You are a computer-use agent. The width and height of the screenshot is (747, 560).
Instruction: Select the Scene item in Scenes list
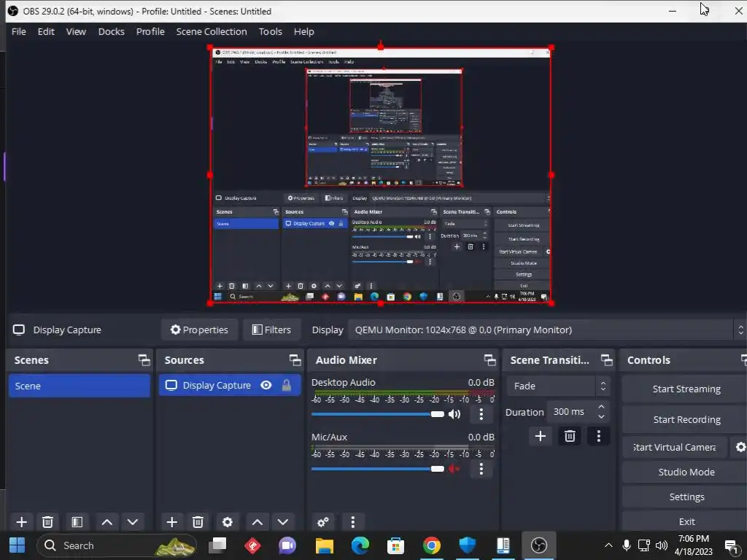click(x=79, y=386)
